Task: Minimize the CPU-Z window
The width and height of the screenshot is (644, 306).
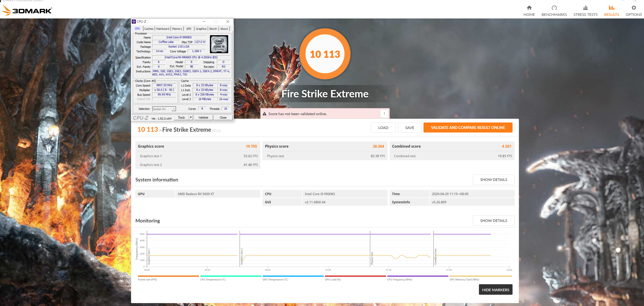Action: [204, 22]
